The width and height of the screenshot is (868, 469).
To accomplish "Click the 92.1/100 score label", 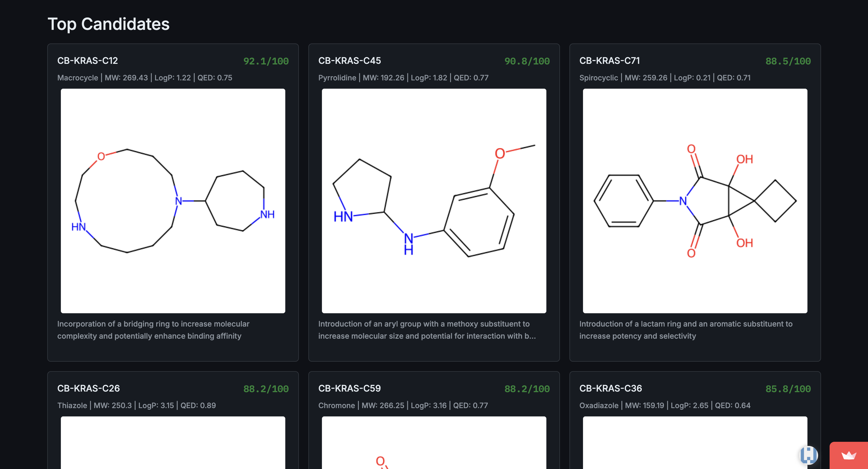I will 266,61.
